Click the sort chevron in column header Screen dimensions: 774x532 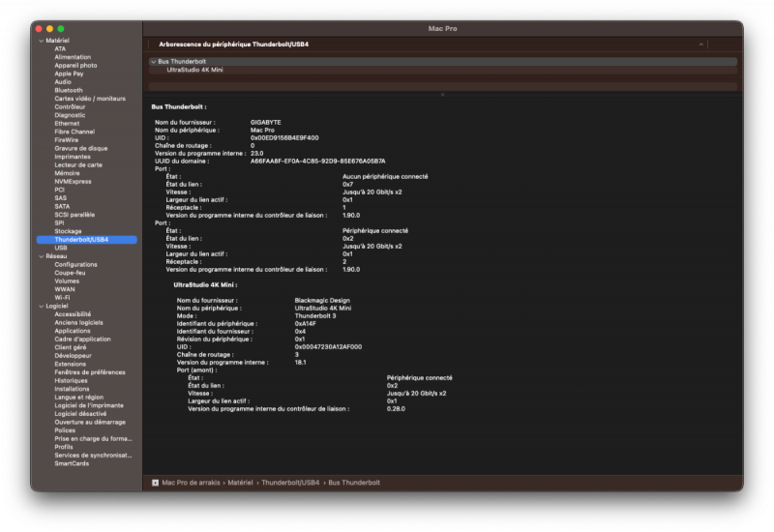[700, 44]
